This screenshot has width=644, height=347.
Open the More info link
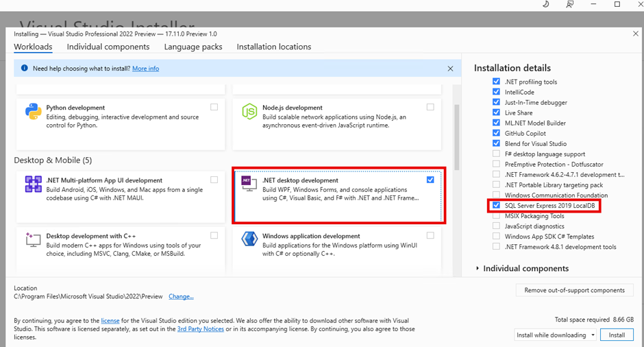145,69
